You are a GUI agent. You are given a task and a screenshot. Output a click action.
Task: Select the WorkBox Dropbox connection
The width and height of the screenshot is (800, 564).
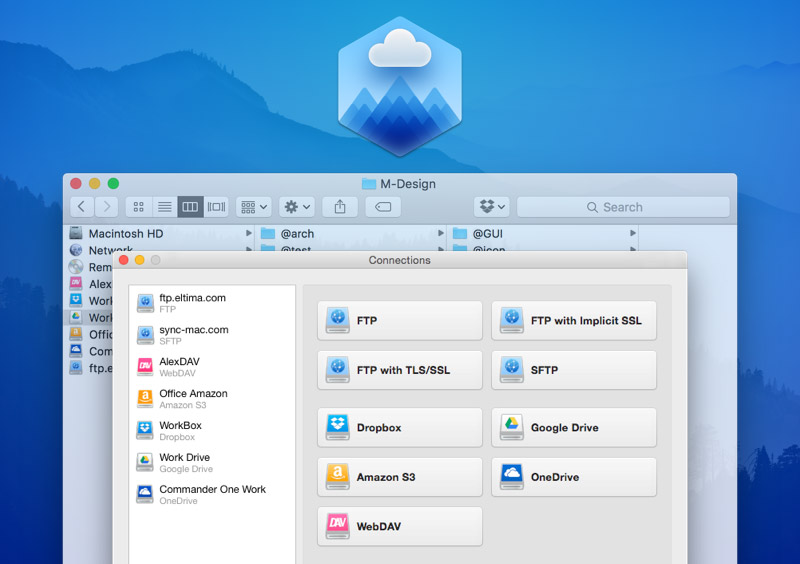point(212,431)
